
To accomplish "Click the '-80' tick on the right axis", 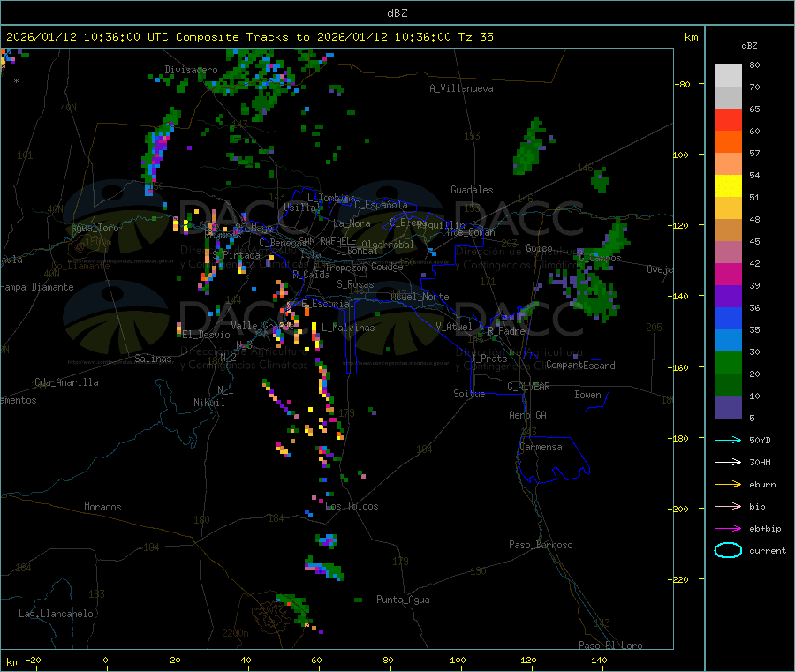I will click(x=684, y=84).
